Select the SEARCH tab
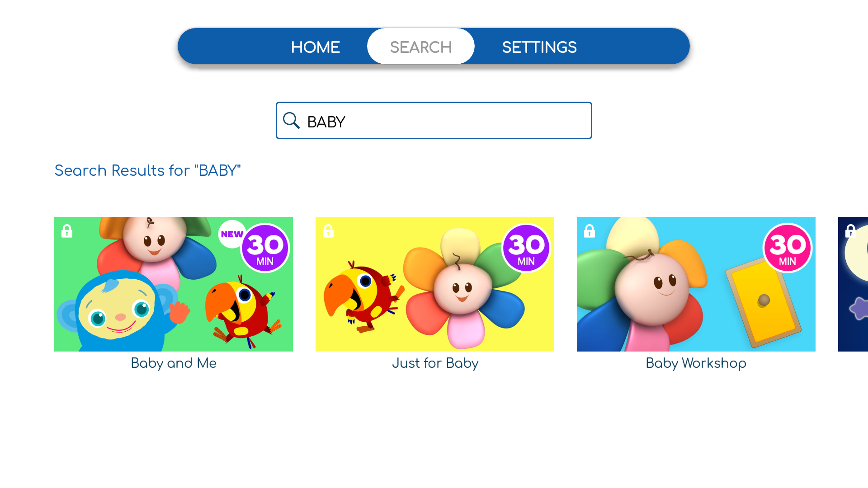 [x=420, y=46]
